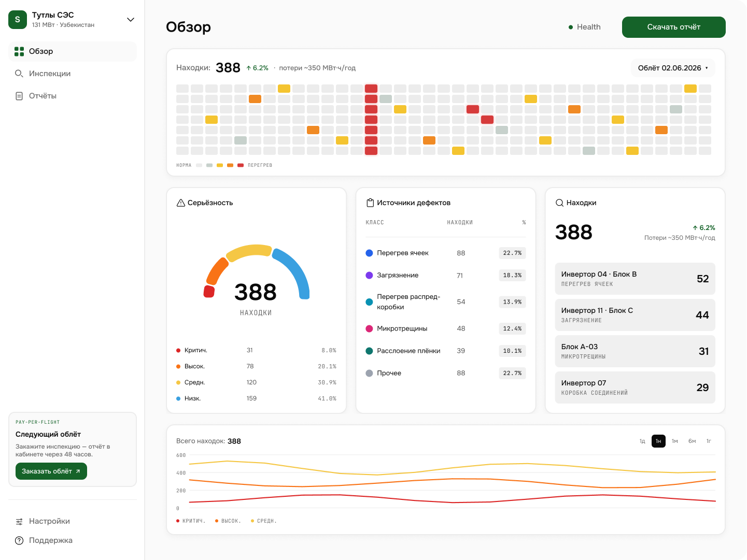This screenshot has height=560, width=747.
Task: Click the Инспекции magnifier icon
Action: coord(19,74)
